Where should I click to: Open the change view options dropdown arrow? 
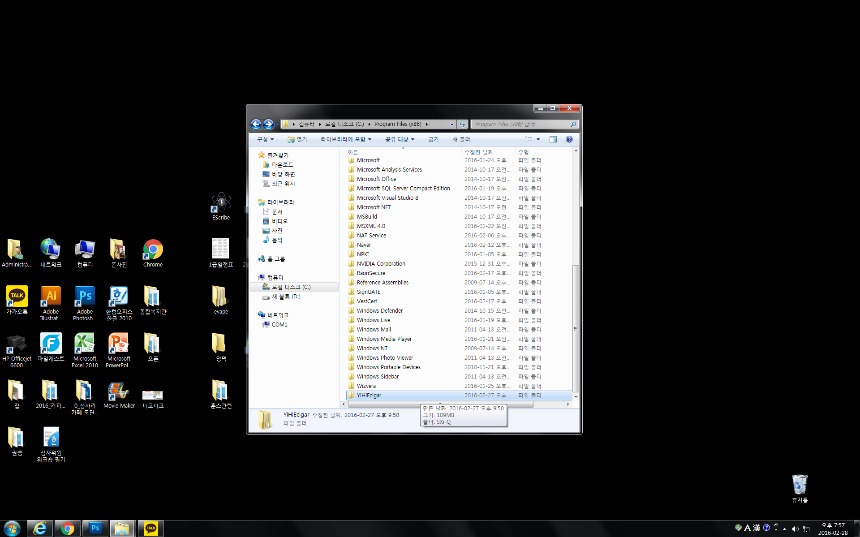tap(538, 139)
